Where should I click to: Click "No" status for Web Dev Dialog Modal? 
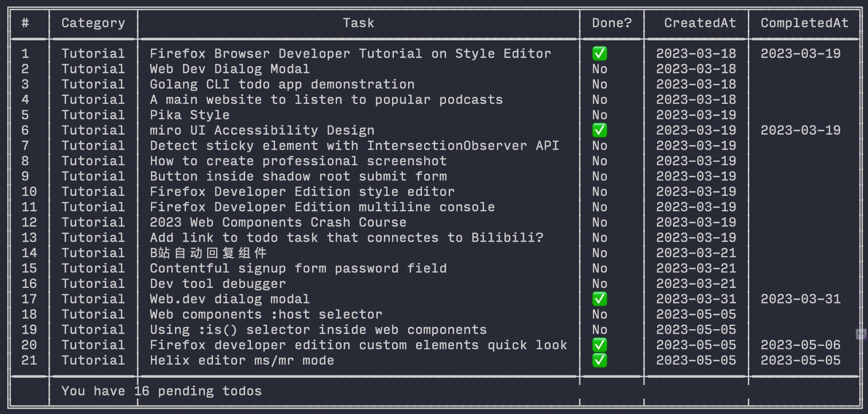coord(600,69)
